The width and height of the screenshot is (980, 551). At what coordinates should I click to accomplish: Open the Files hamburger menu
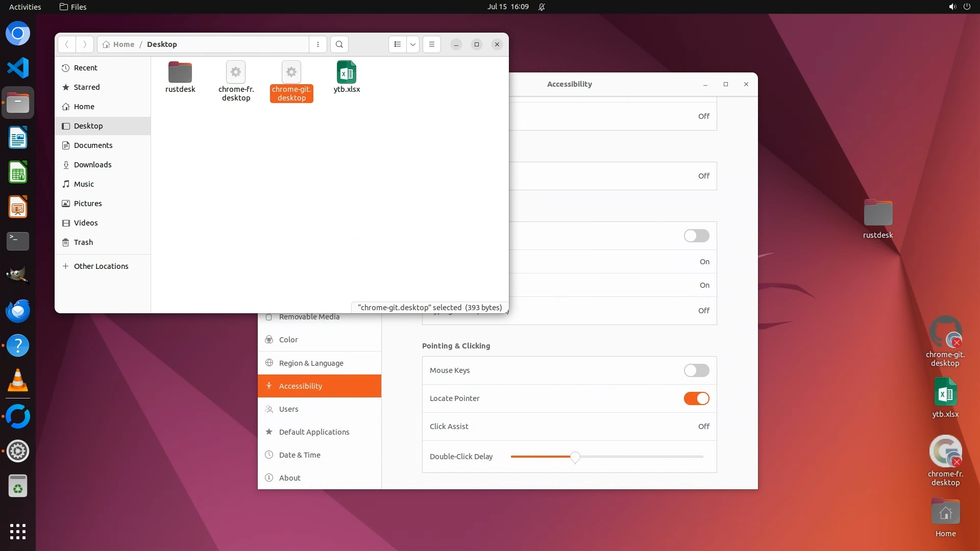point(432,44)
